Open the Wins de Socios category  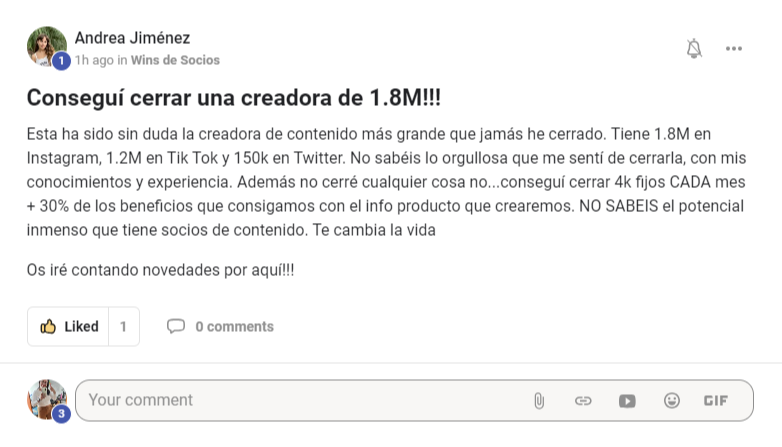(175, 60)
